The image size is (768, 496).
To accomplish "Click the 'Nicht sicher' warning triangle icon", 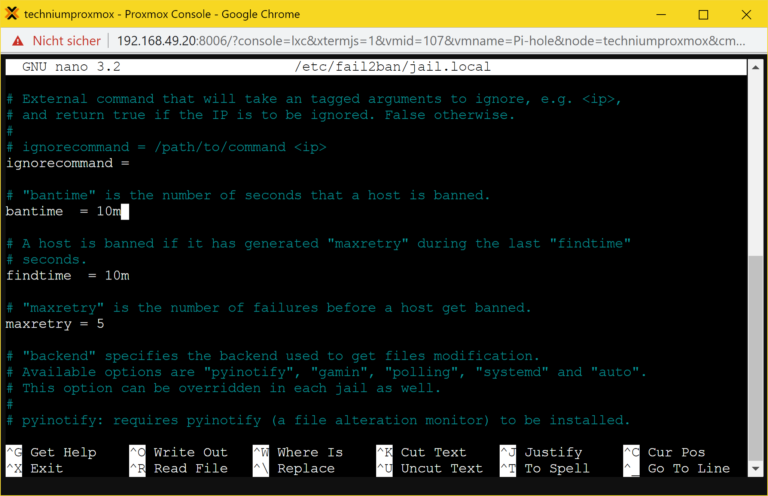I will tap(17, 41).
